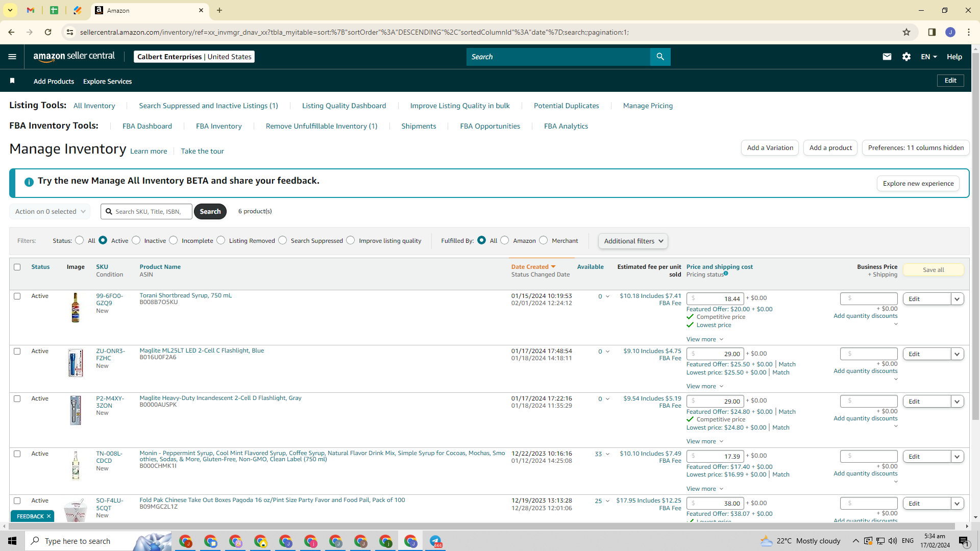The height and width of the screenshot is (551, 980).
Task: Select the Maglite ML25LT LED row checkbox
Action: (17, 351)
